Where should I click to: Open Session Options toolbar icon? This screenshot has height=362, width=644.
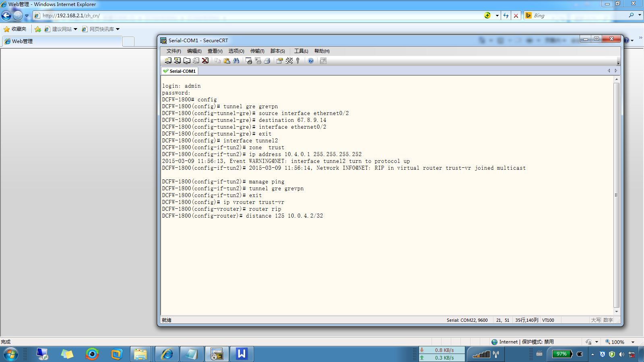279,61
